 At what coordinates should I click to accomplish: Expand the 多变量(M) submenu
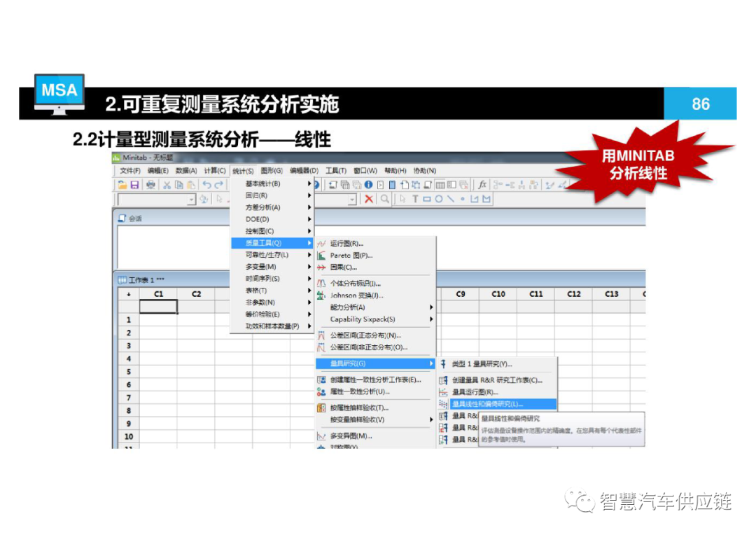point(272,267)
